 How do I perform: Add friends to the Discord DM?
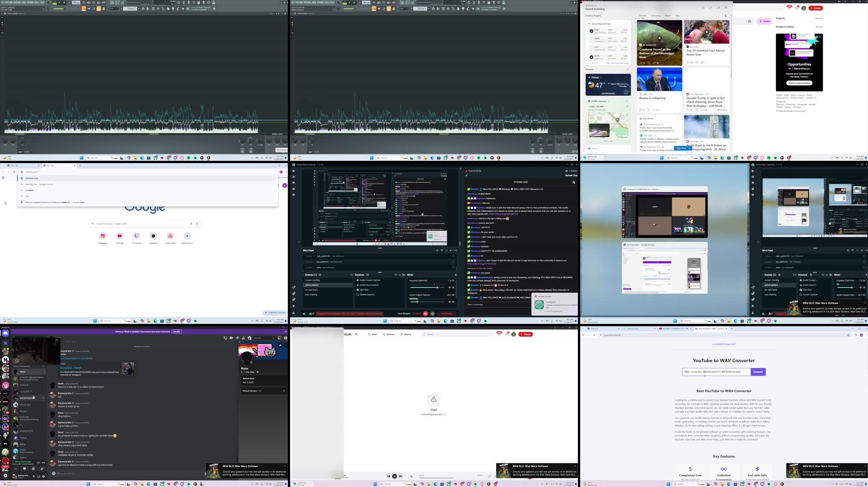tap(243, 338)
